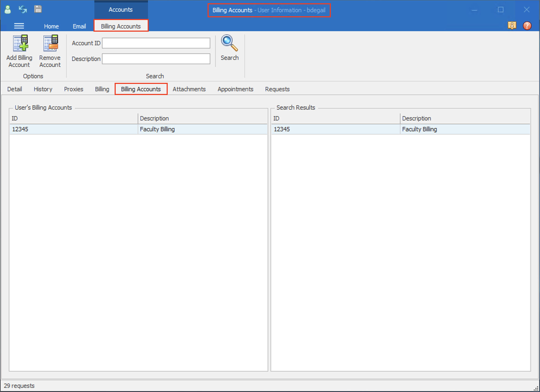Click the yellow notification alert icon
This screenshot has height=392, width=540.
tap(512, 26)
